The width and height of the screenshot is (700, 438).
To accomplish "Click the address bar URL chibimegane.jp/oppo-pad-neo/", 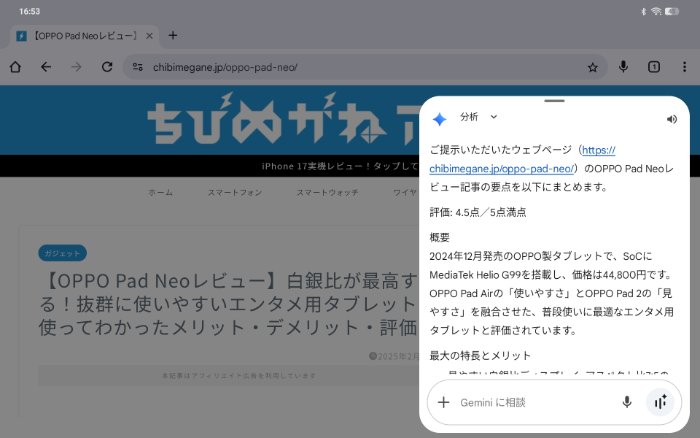I will click(x=225, y=67).
